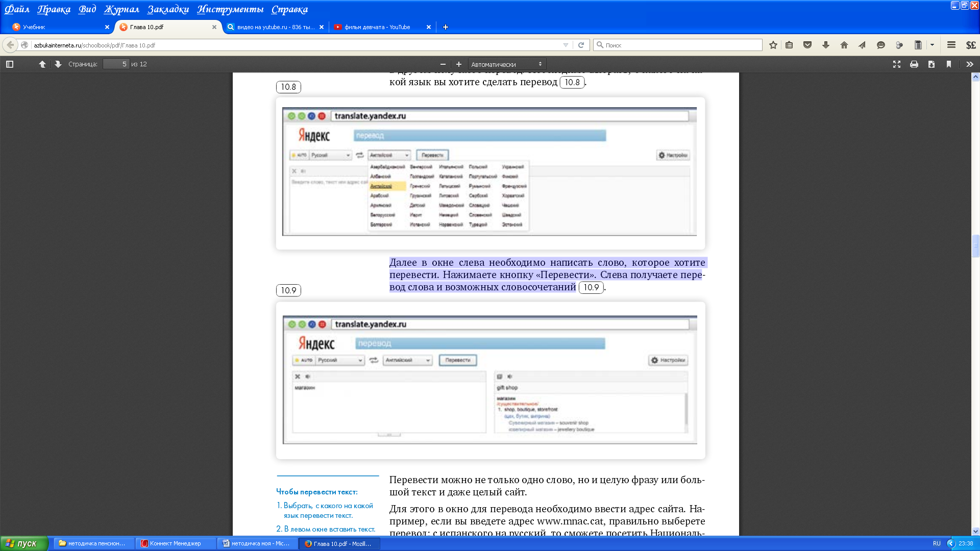Go back to the previous page

(10, 45)
